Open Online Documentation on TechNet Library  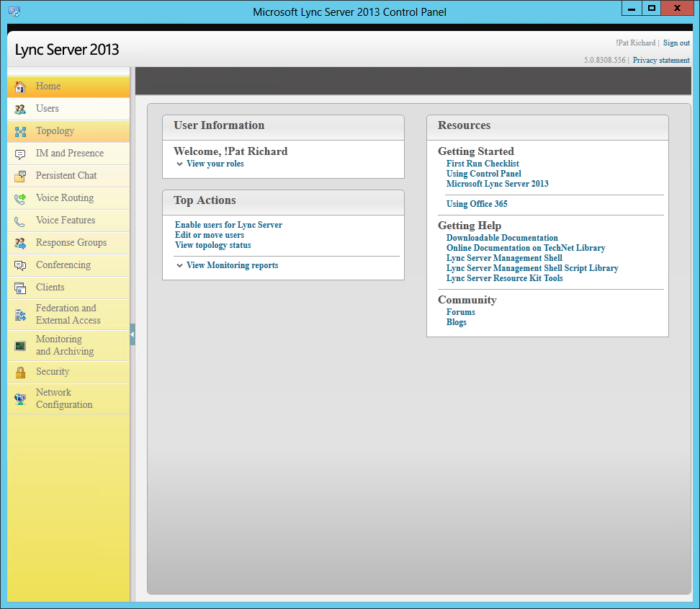pyautogui.click(x=526, y=248)
